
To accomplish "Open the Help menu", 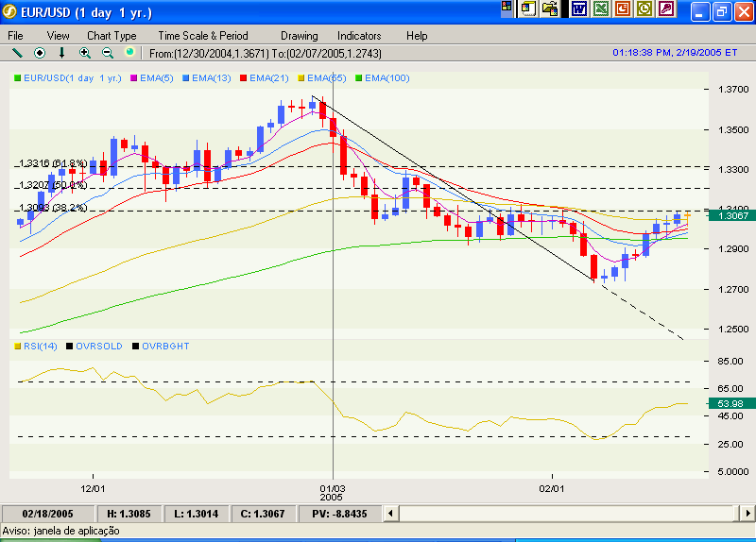I will [417, 36].
